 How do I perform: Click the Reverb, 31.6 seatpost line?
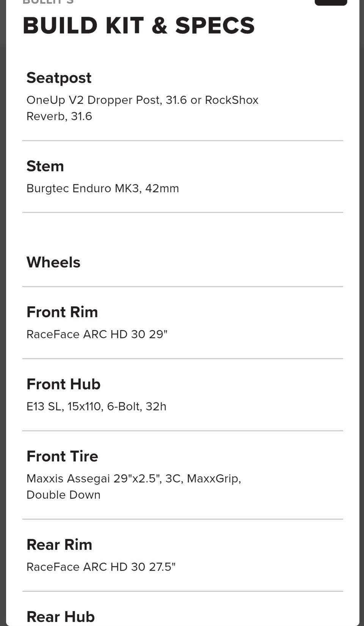[x=59, y=116]
